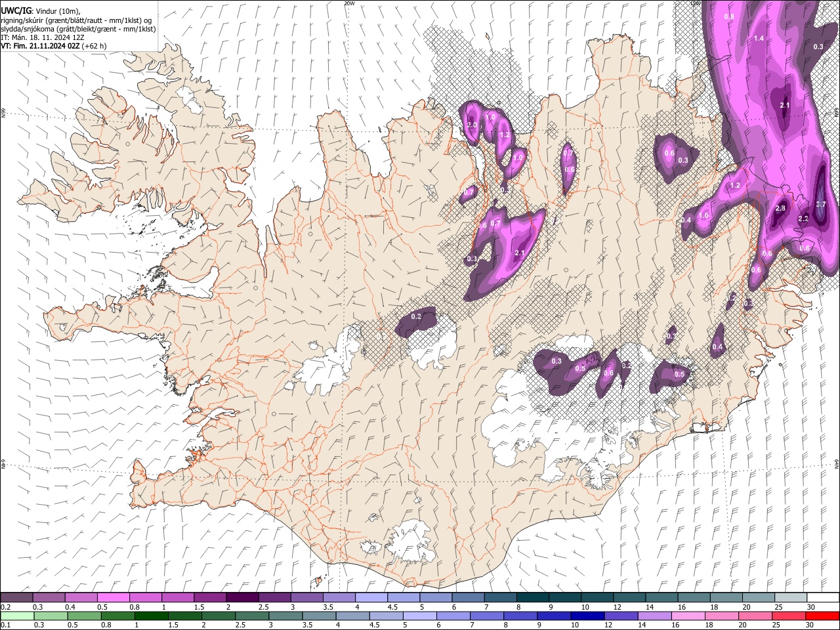Select the 2.8 precipitation value on the map
Image resolution: width=840 pixels, height=630 pixels.
[x=780, y=208]
